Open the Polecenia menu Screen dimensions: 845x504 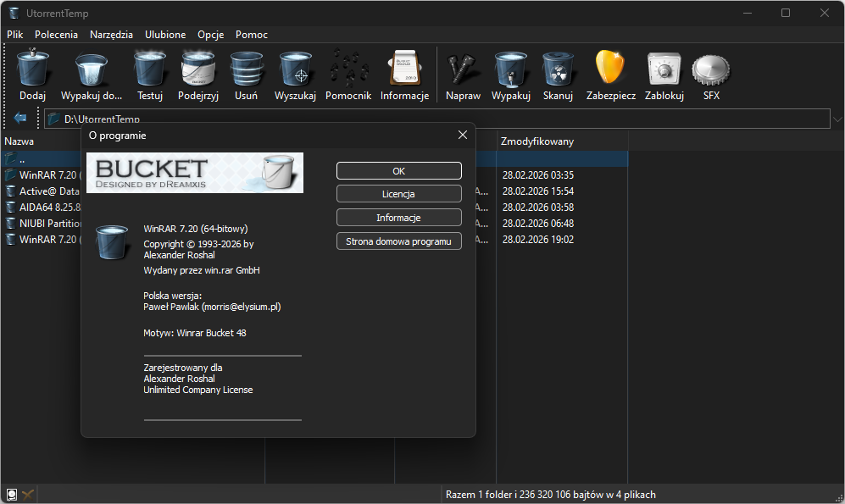click(x=56, y=35)
